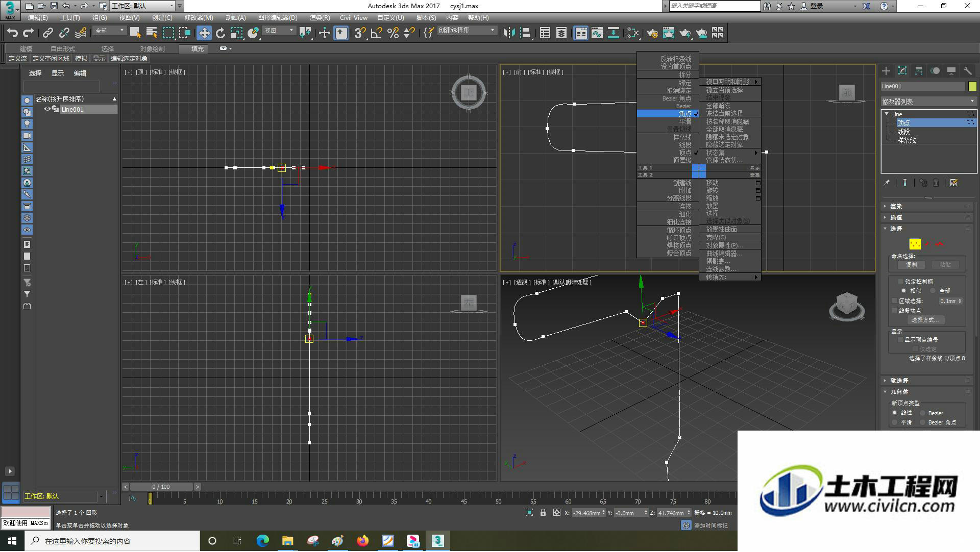The width and height of the screenshot is (980, 552).
Task: Select the yellow Vertex sub-object icon
Action: point(915,244)
